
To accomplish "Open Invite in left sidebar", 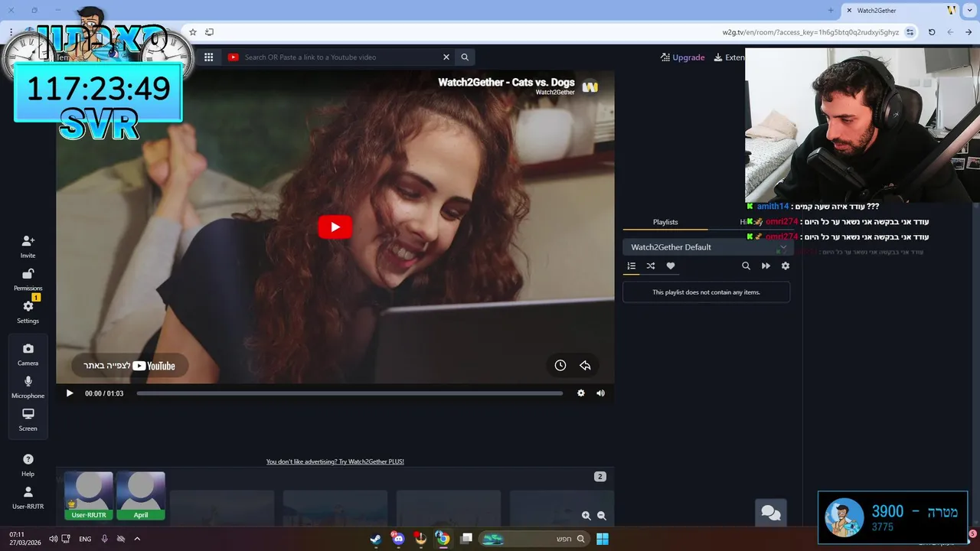I will [28, 246].
